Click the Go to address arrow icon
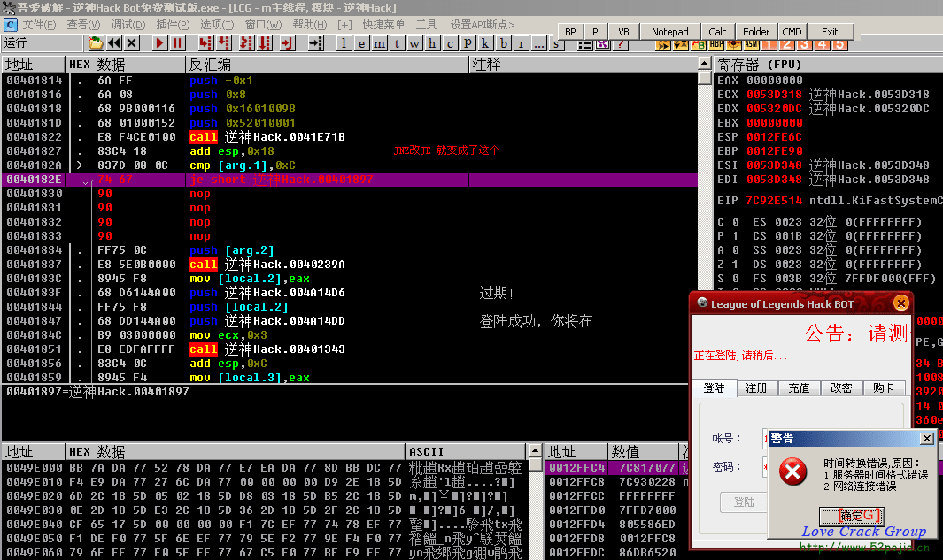Screen dimensions: 943x560 click(316, 43)
